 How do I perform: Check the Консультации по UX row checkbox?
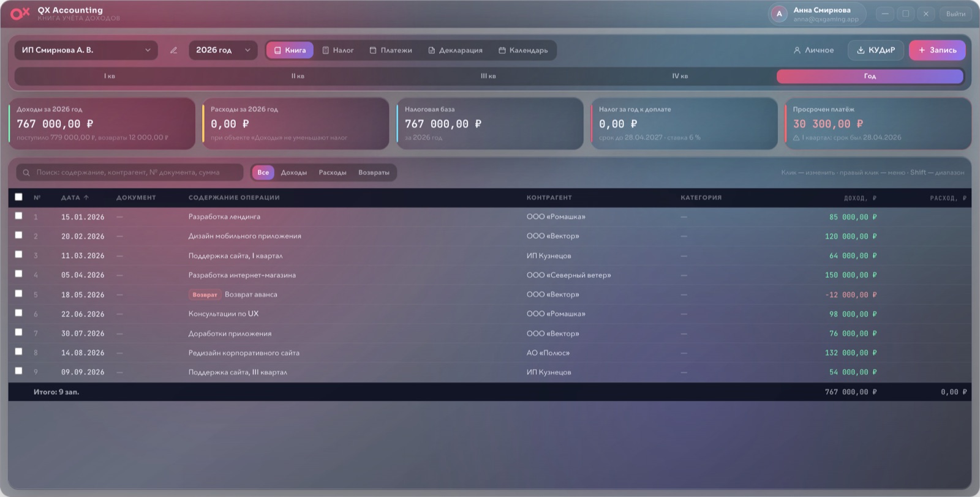click(x=18, y=313)
